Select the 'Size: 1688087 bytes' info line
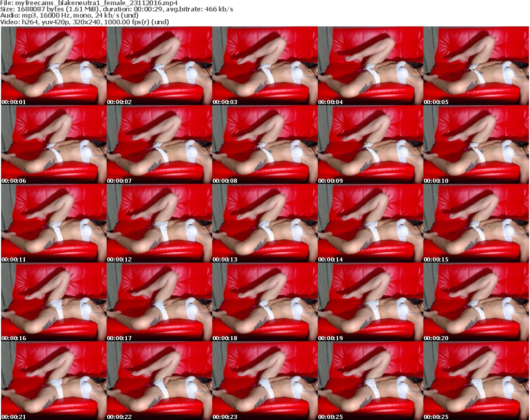Screen dimensions: 530x420 [116, 9]
